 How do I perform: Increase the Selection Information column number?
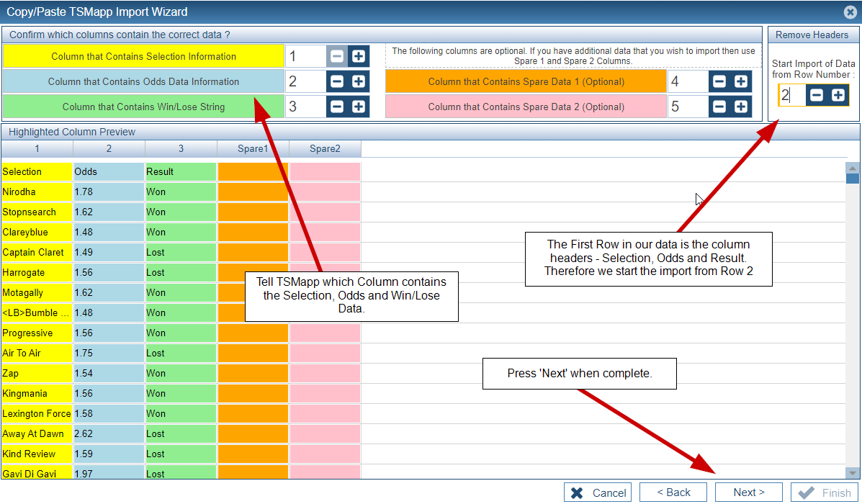pos(359,56)
